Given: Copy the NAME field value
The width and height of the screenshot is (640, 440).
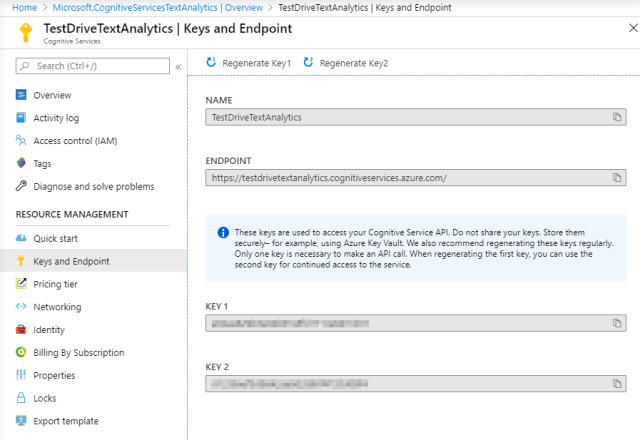Looking at the screenshot, I should click(x=617, y=117).
